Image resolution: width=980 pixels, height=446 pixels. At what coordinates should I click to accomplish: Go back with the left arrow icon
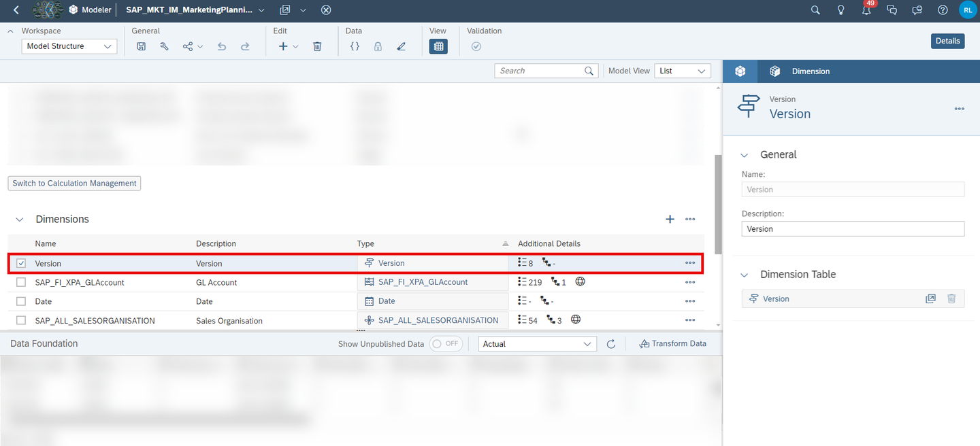point(16,10)
